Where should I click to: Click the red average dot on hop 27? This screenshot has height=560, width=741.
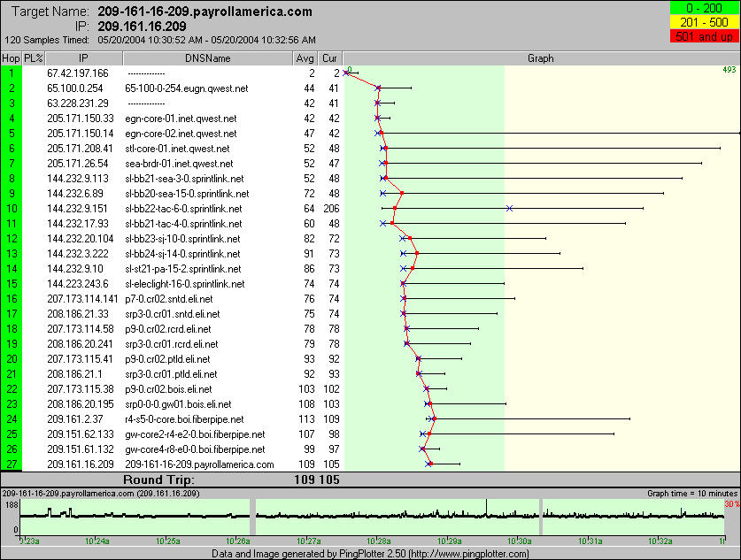pos(430,464)
